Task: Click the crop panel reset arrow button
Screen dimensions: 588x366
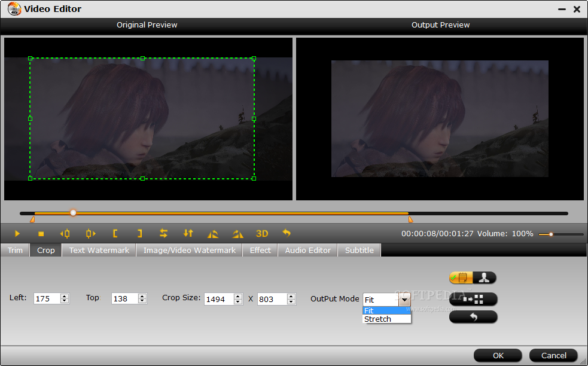Action: (x=473, y=317)
